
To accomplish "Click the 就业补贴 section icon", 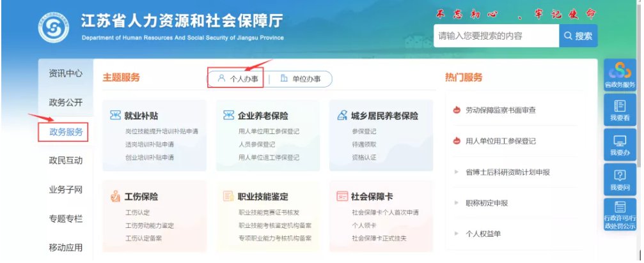I will [x=115, y=115].
